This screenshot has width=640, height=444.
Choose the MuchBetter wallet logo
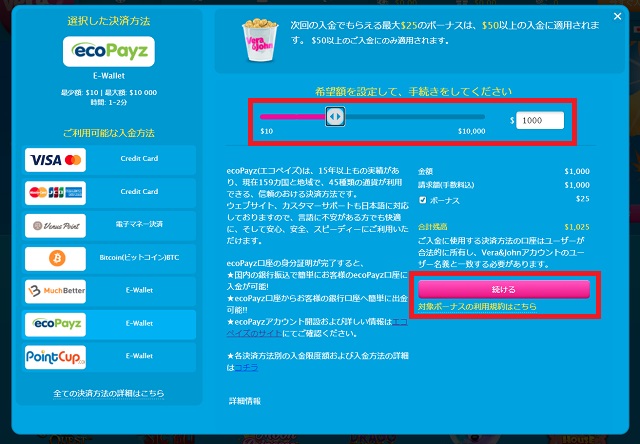pos(56,292)
